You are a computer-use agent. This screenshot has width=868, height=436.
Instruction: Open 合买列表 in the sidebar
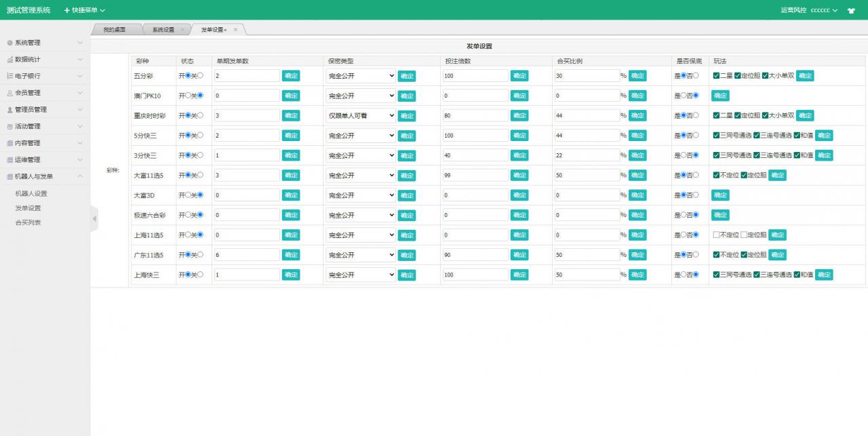click(28, 222)
